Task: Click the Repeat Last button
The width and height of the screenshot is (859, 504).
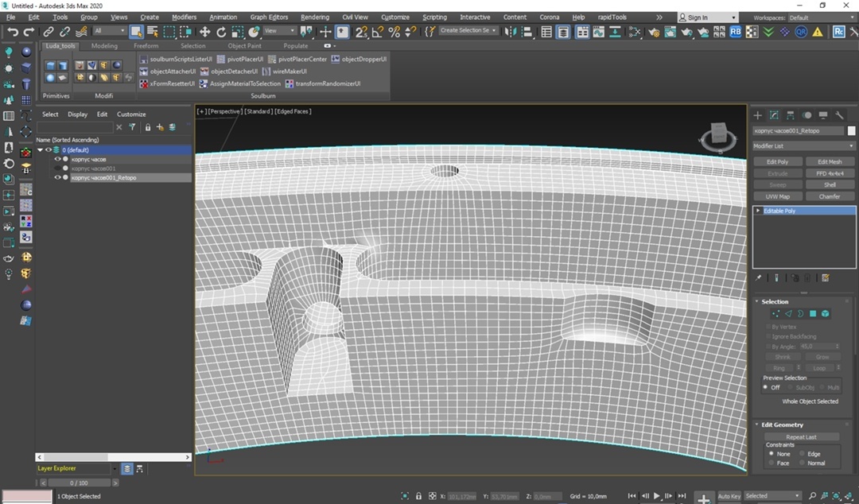Action: tap(802, 436)
